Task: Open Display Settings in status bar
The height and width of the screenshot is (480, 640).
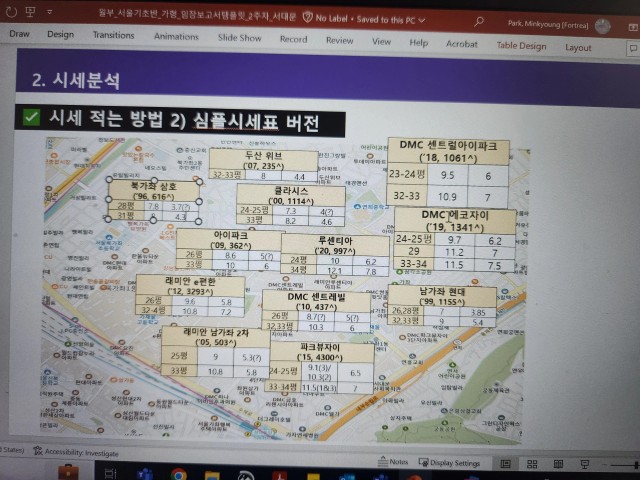Action: click(x=449, y=463)
